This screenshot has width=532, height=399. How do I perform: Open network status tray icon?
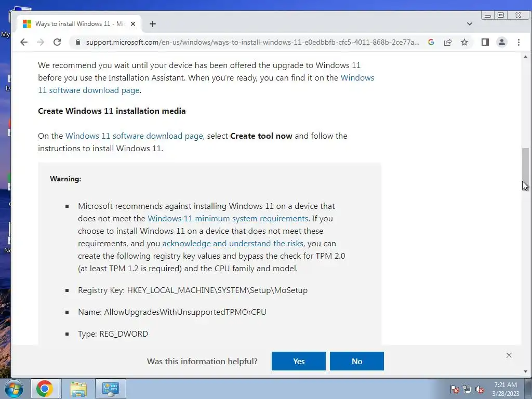[467, 389]
